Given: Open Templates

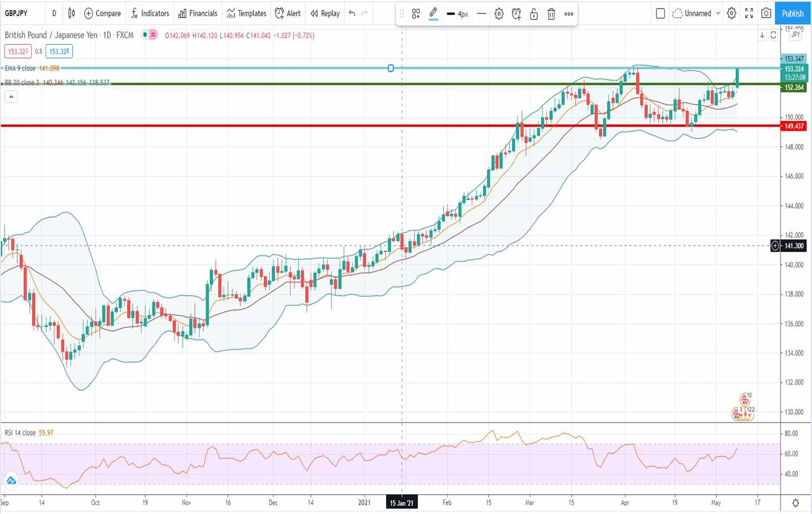Looking at the screenshot, I should coord(246,14).
